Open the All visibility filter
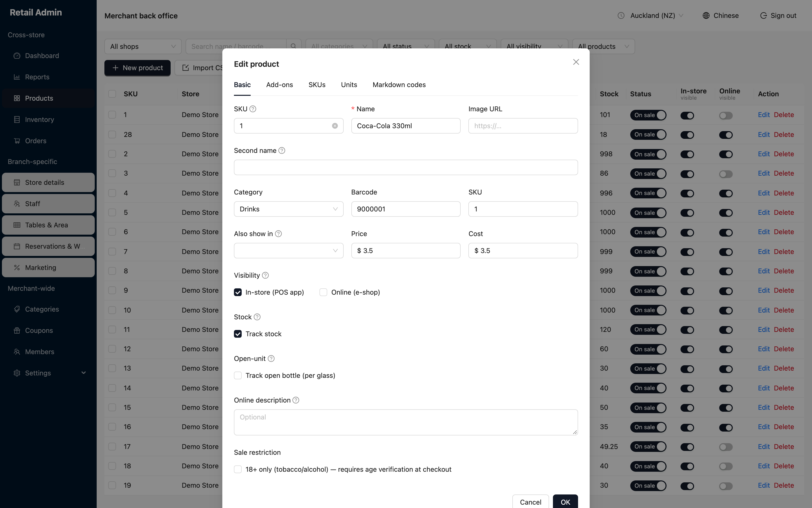The image size is (812, 508). coord(534,46)
